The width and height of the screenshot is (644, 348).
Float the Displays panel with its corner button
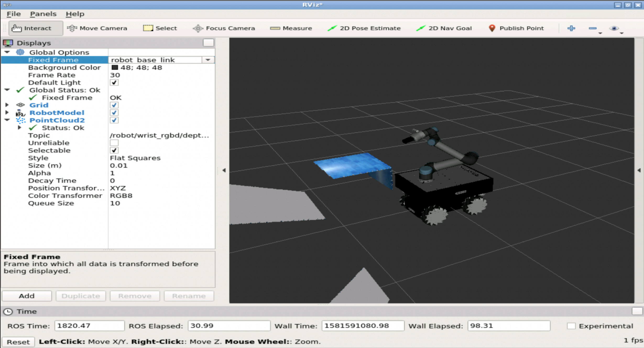click(208, 43)
